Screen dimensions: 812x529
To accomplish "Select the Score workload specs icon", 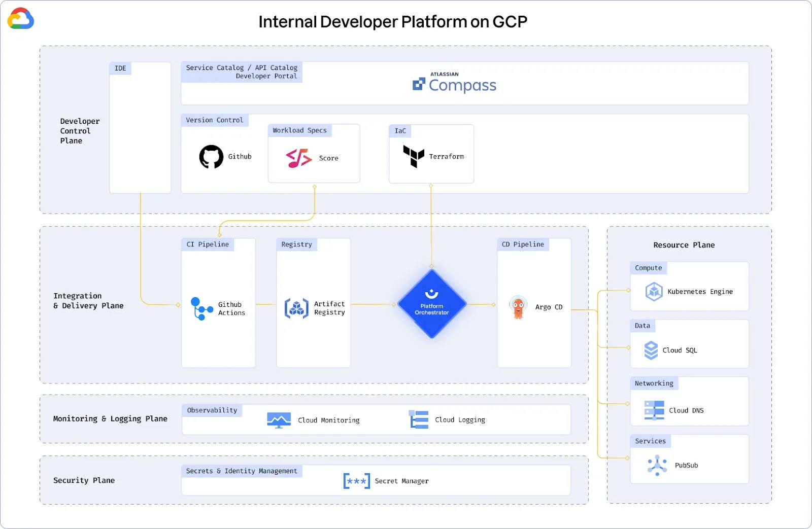I will point(298,158).
